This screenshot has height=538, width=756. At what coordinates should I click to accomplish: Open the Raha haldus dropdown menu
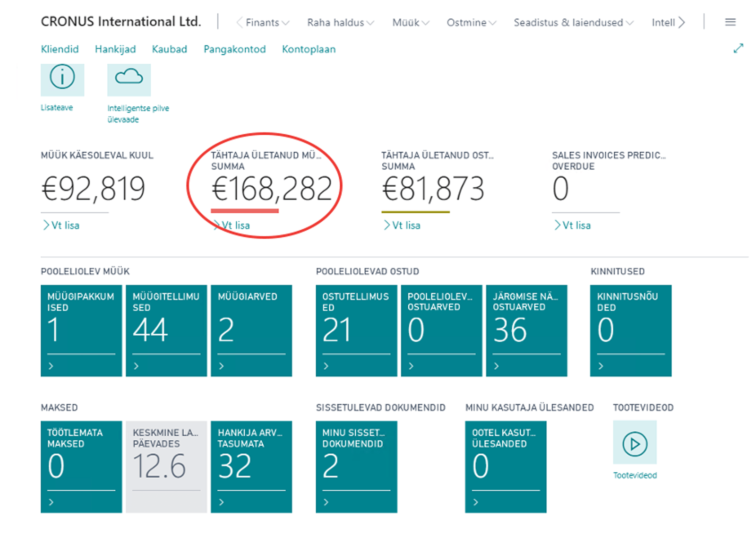click(x=340, y=23)
